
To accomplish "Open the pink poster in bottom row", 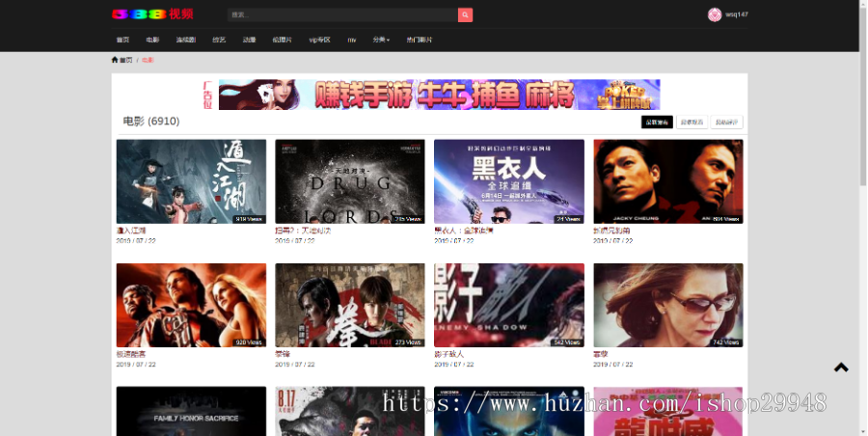I will [x=668, y=411].
